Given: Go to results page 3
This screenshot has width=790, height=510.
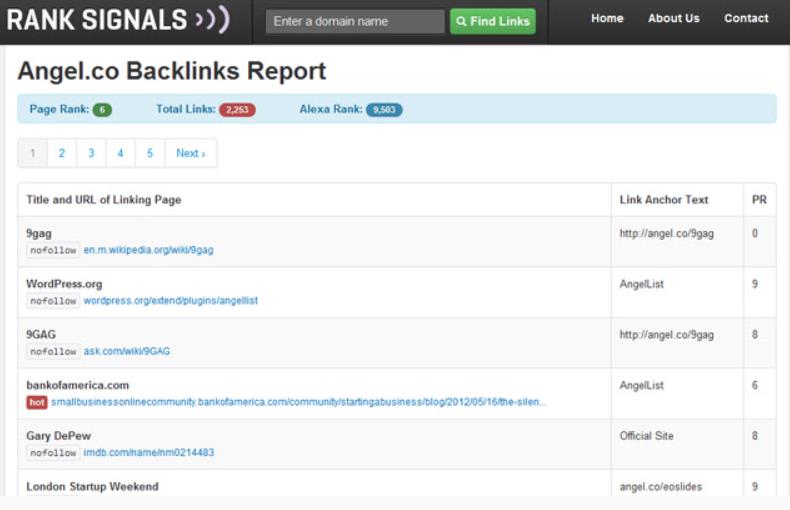Looking at the screenshot, I should [91, 153].
